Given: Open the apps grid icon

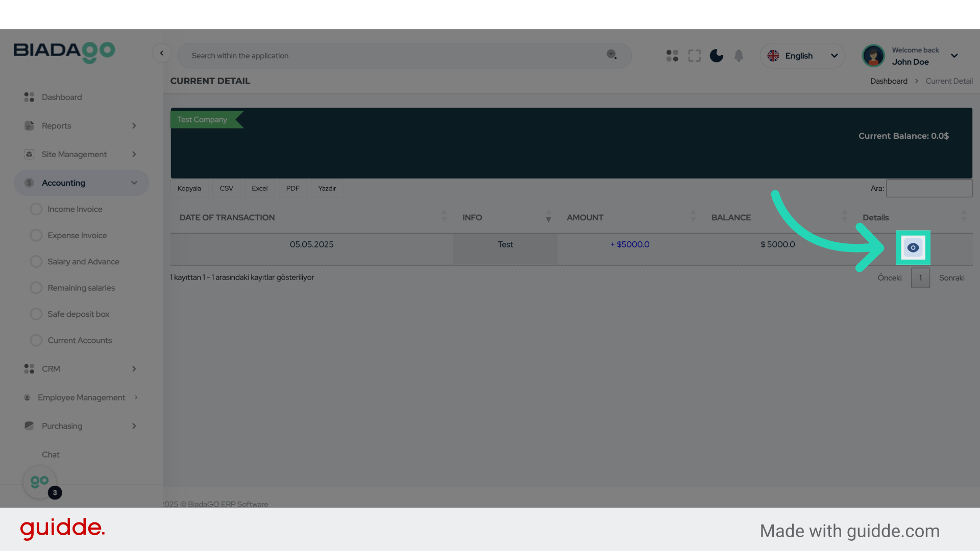Looking at the screenshot, I should coord(672,56).
